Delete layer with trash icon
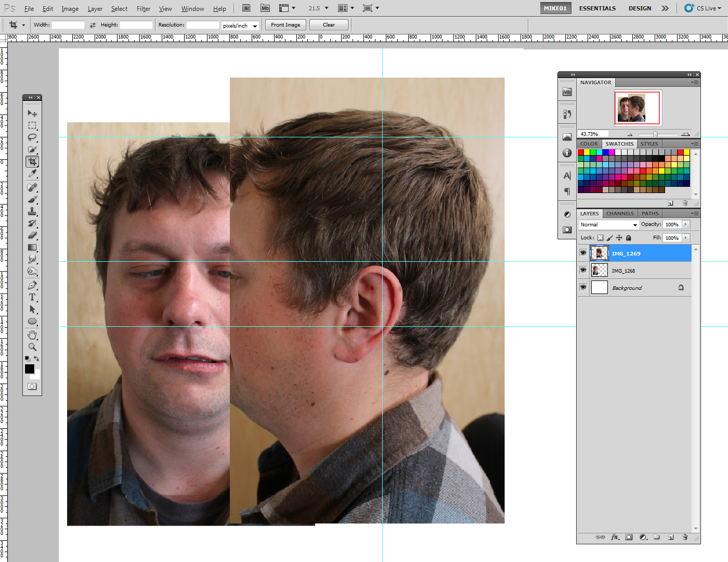Viewport: 728px width, 562px height. pos(685,537)
